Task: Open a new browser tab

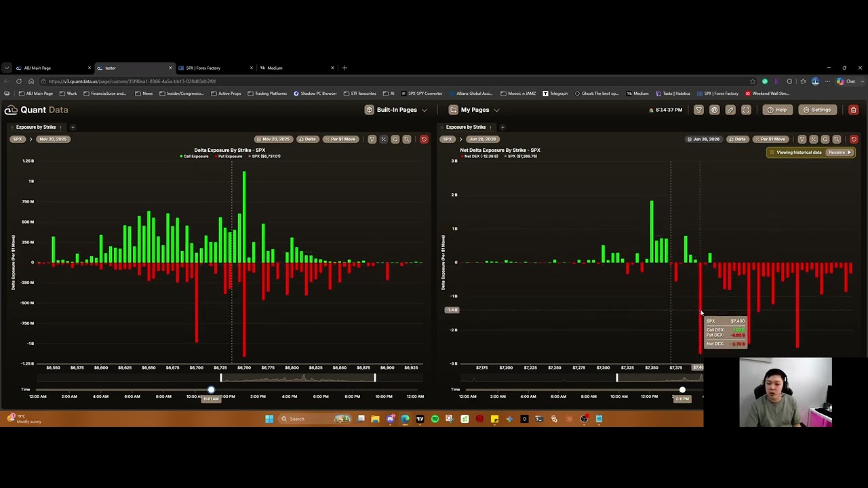Action: (x=344, y=68)
